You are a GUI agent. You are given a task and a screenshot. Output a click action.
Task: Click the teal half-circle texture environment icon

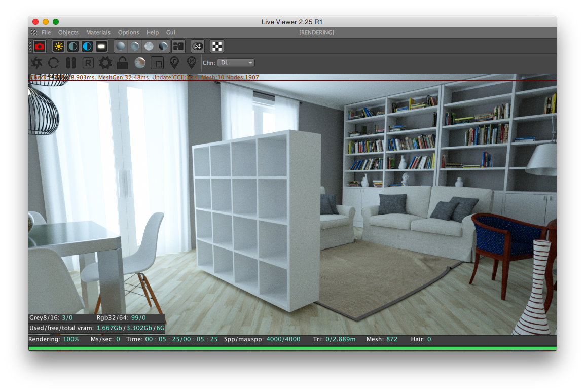point(73,46)
